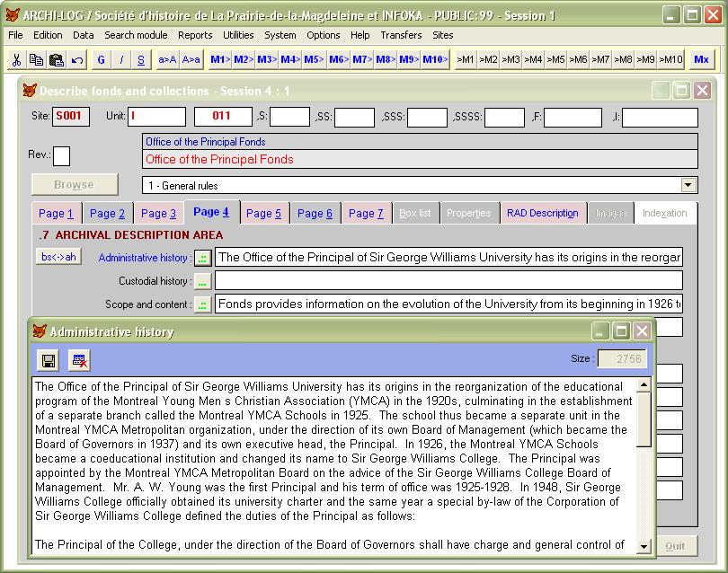
Task: Click the bs<->ah button
Action: click(x=59, y=257)
